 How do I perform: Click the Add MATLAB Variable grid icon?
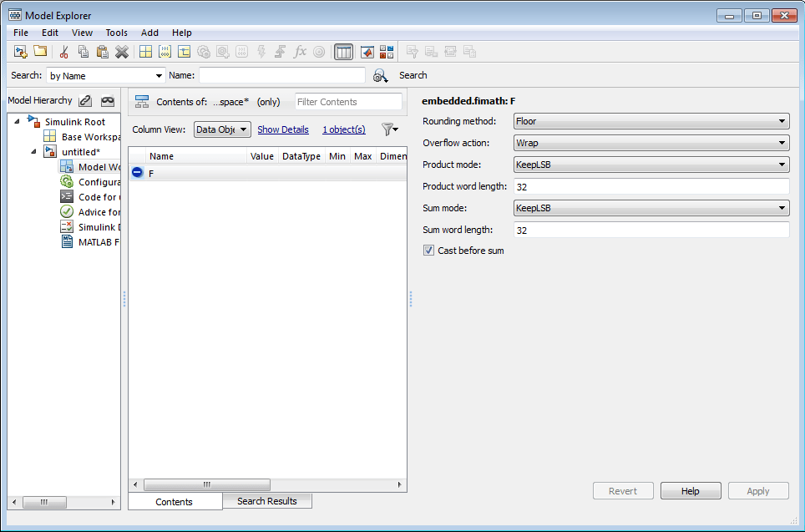click(146, 52)
